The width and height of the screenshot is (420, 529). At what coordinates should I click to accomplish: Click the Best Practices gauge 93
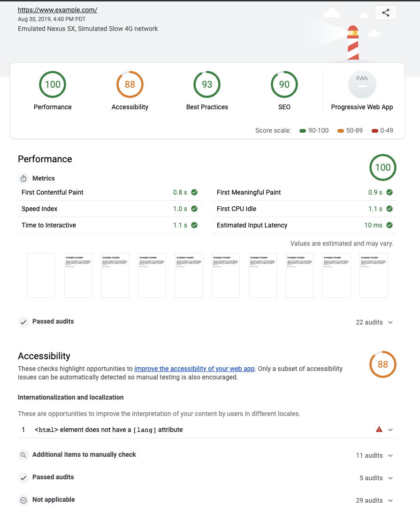pos(207,85)
